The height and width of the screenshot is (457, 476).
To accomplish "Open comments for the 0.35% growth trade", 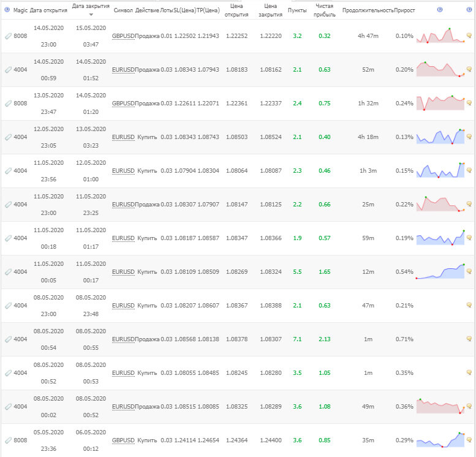I will point(469,372).
